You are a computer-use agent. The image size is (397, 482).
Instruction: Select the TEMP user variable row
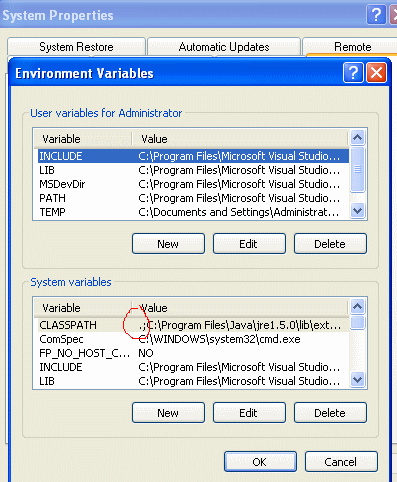click(193, 212)
